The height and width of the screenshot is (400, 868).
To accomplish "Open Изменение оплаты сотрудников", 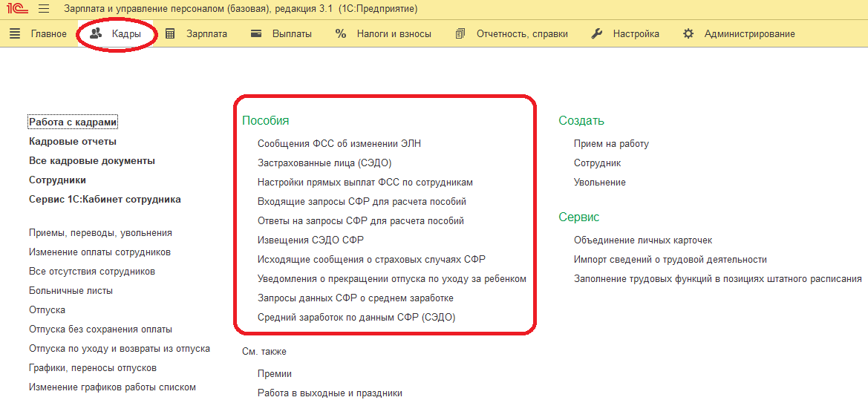I will (99, 252).
